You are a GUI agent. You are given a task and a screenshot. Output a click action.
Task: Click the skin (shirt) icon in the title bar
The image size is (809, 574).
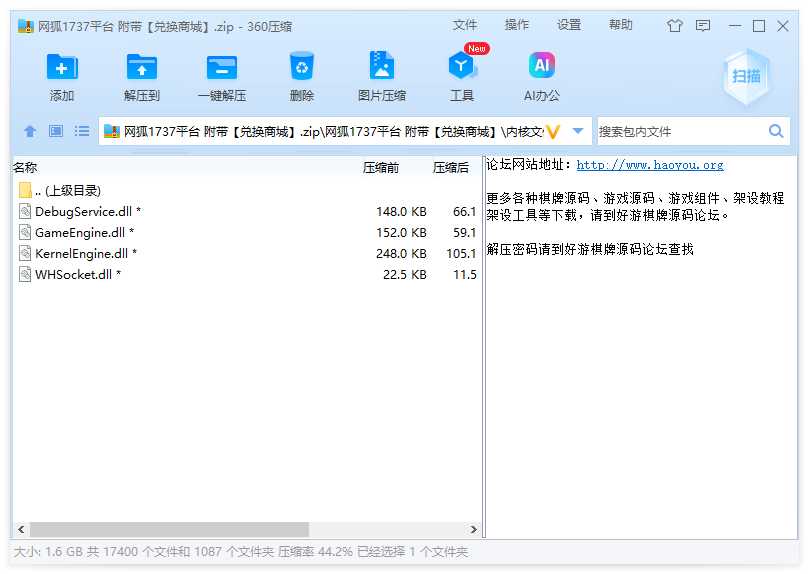coord(674,26)
